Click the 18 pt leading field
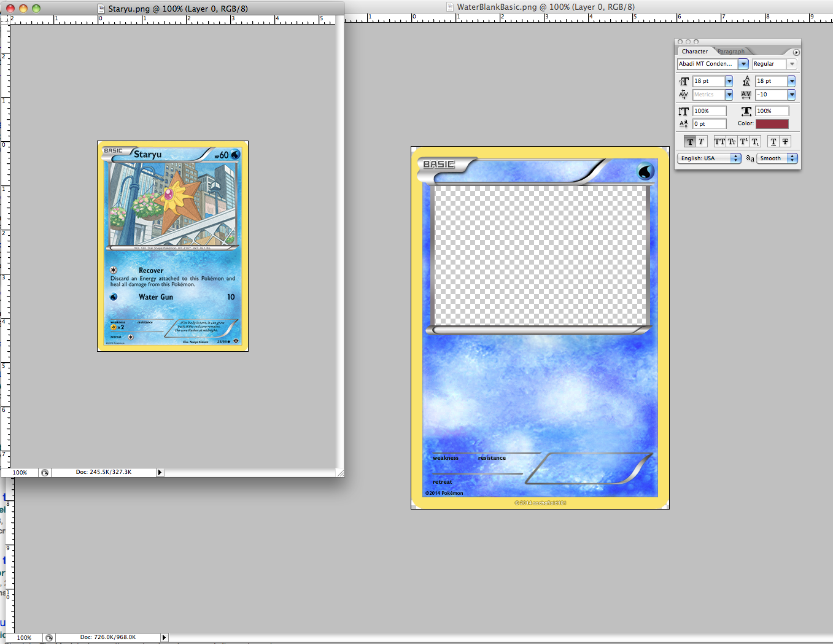Screen dimensions: 833x644 point(772,81)
